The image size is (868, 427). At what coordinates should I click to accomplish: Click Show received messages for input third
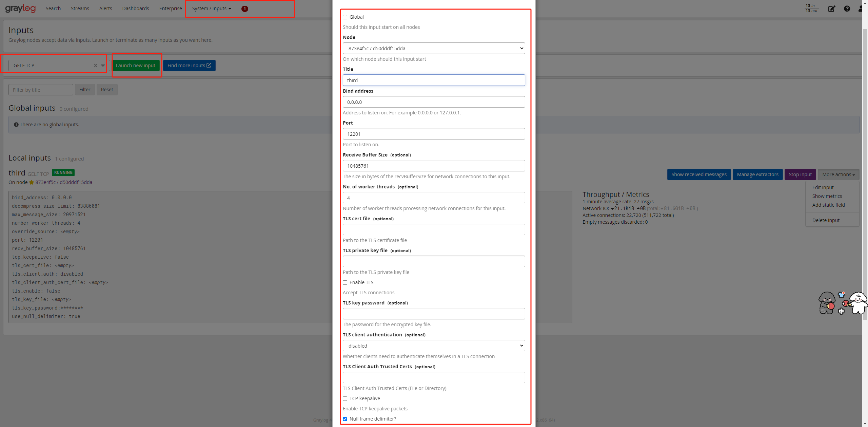click(699, 174)
